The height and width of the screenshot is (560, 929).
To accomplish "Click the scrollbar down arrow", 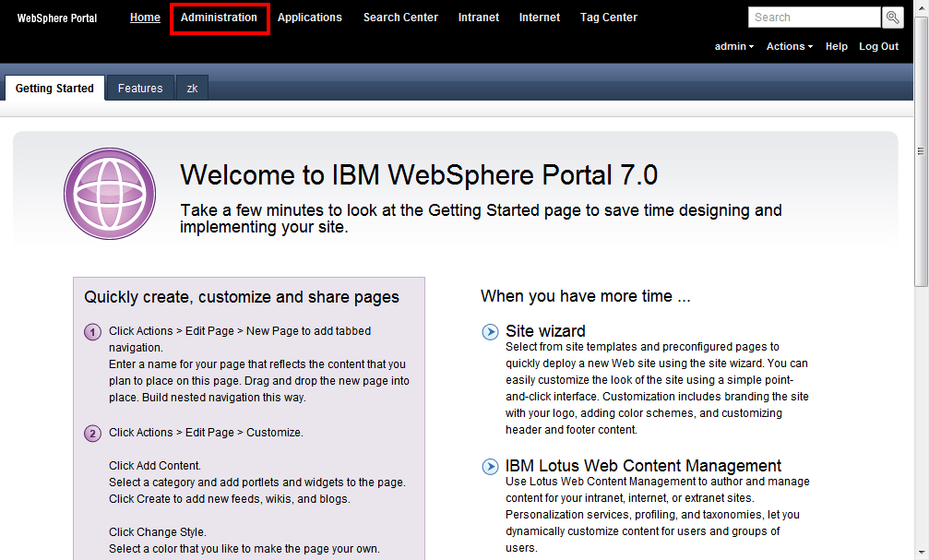I will (922, 554).
